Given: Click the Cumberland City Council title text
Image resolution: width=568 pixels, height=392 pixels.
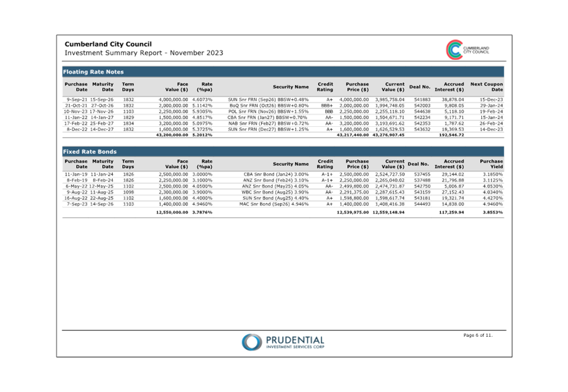Looking at the screenshot, I should pos(108,44).
